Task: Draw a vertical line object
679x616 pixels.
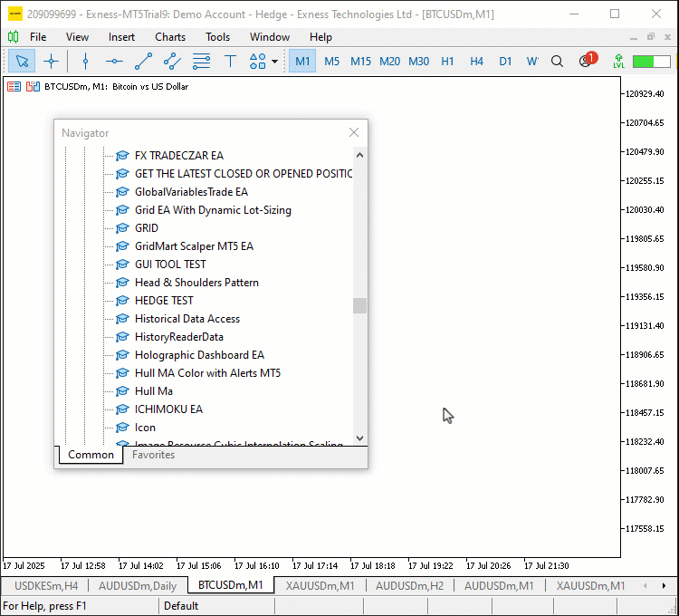Action: (x=85, y=61)
